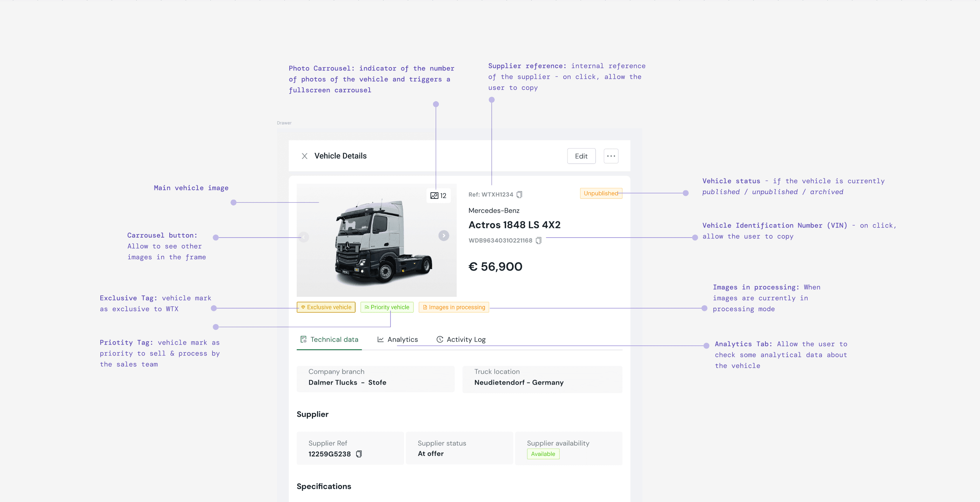Show the previous vehicle image
The image size is (980, 502).
tap(304, 237)
